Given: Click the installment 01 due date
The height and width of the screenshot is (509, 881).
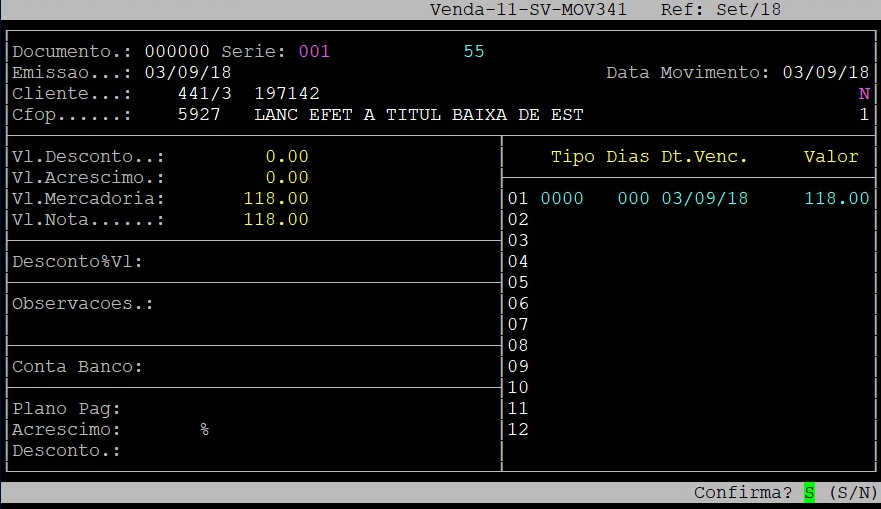Looking at the screenshot, I should 704,199.
